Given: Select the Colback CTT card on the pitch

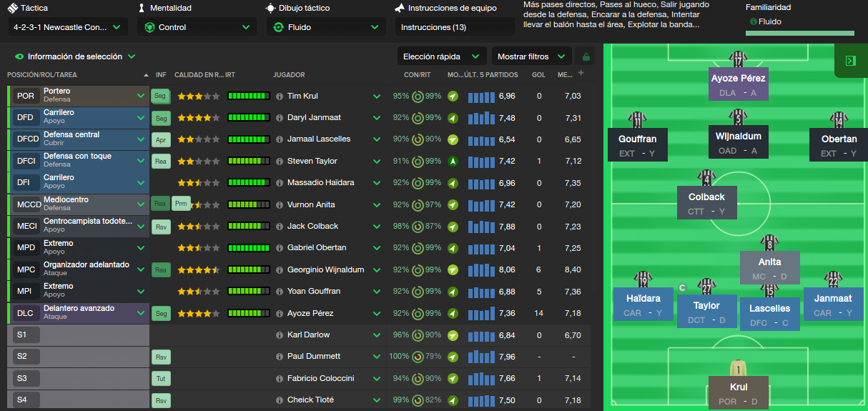Looking at the screenshot, I should point(706,204).
